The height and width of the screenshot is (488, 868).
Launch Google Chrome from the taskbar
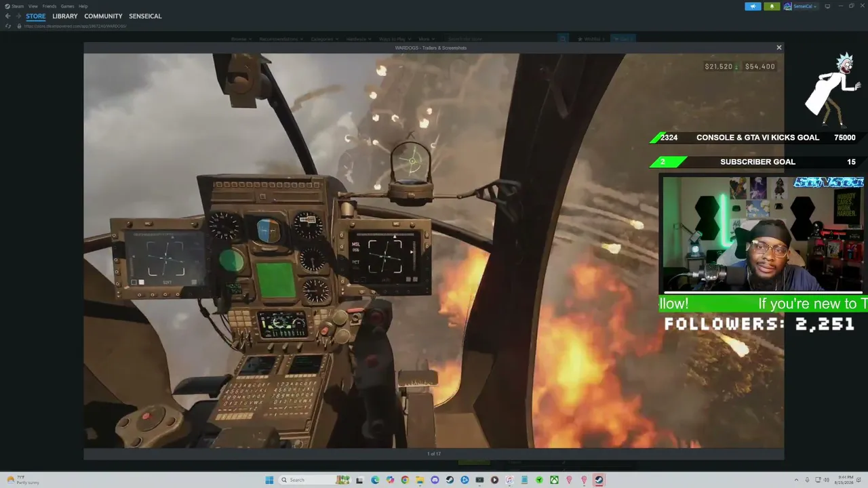tap(405, 480)
